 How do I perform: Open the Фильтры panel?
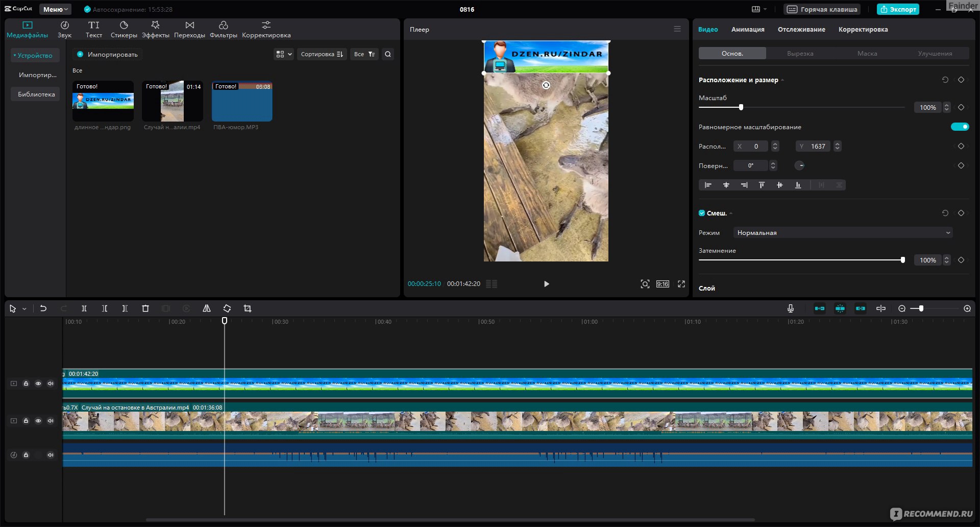click(224, 30)
